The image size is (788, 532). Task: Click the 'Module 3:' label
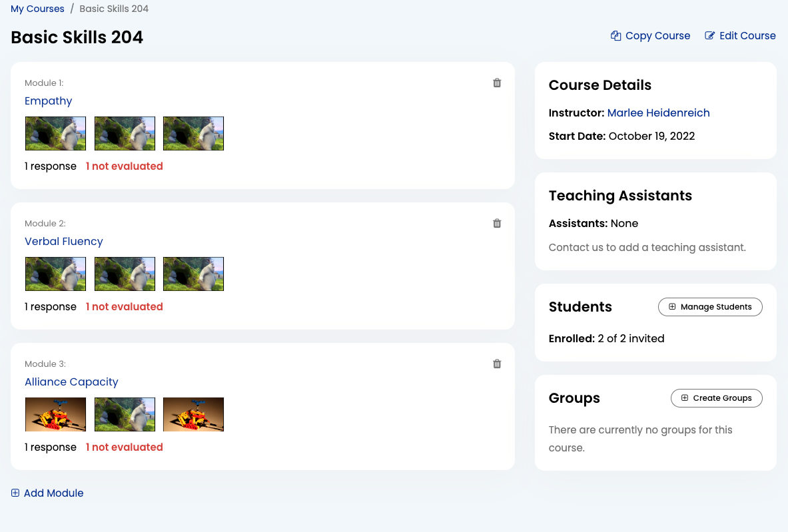point(45,364)
